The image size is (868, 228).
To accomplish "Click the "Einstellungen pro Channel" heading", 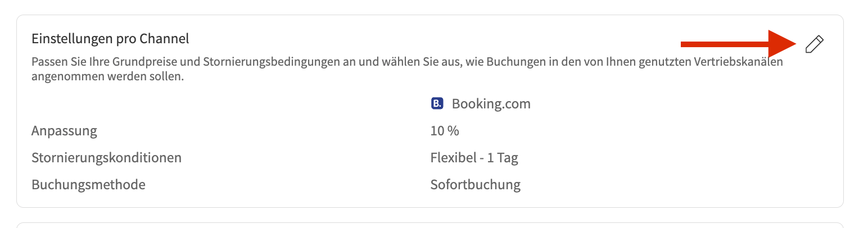I will [110, 39].
